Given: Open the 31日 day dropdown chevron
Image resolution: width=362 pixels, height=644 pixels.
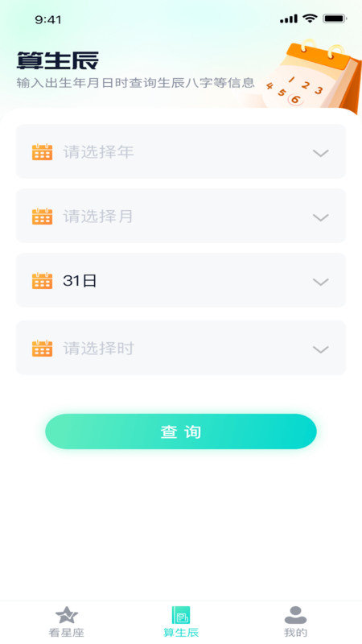Looking at the screenshot, I should tap(320, 281).
